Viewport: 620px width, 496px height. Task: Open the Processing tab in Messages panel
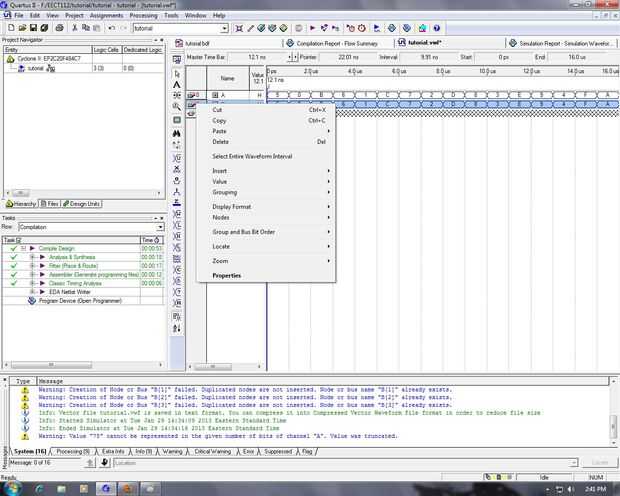(x=73, y=451)
